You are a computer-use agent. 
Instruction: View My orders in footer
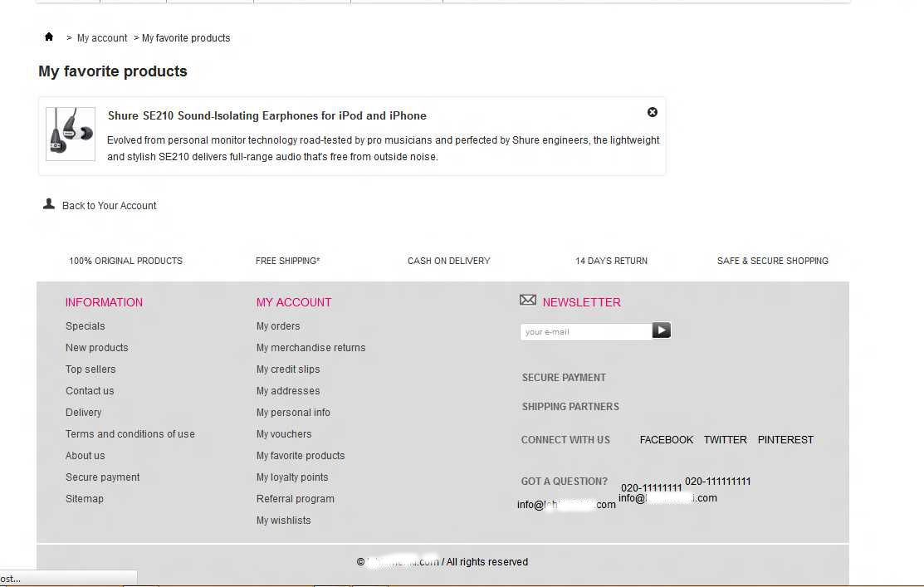click(278, 326)
